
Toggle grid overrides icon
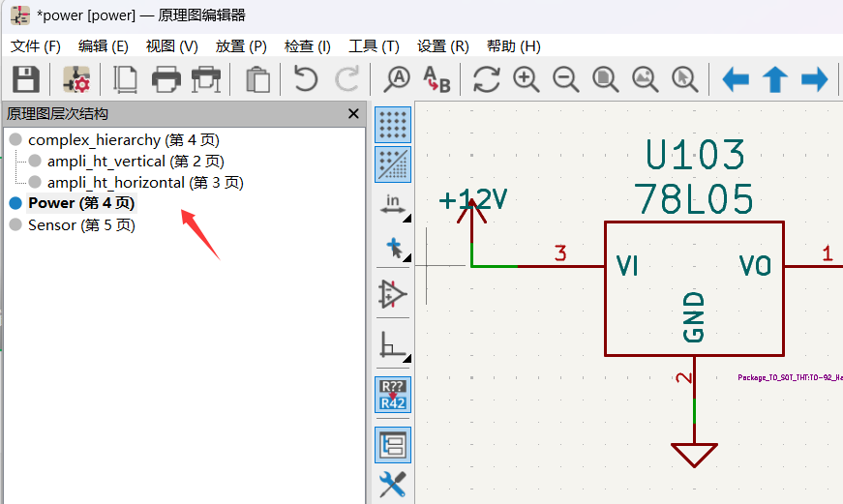(x=393, y=164)
